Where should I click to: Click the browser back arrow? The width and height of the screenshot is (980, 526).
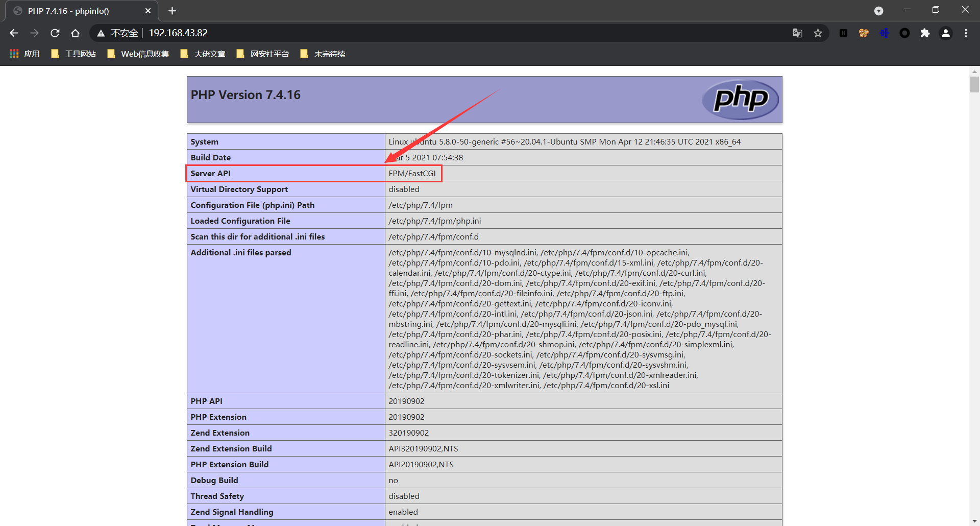[x=14, y=33]
